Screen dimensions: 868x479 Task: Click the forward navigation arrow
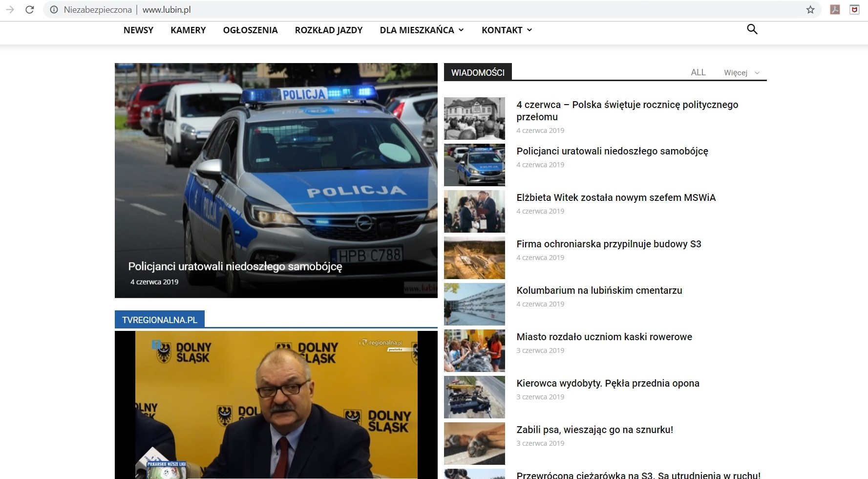pyautogui.click(x=9, y=9)
